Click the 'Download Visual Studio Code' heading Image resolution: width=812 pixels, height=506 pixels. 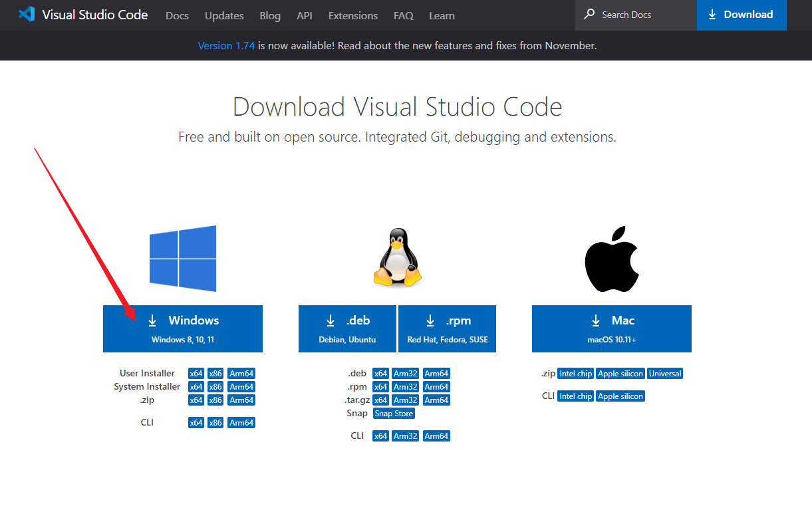click(398, 107)
